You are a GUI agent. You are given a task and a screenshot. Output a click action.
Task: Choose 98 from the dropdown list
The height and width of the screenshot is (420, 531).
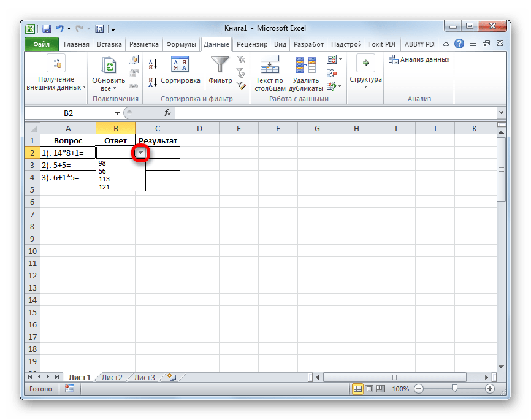click(121, 163)
